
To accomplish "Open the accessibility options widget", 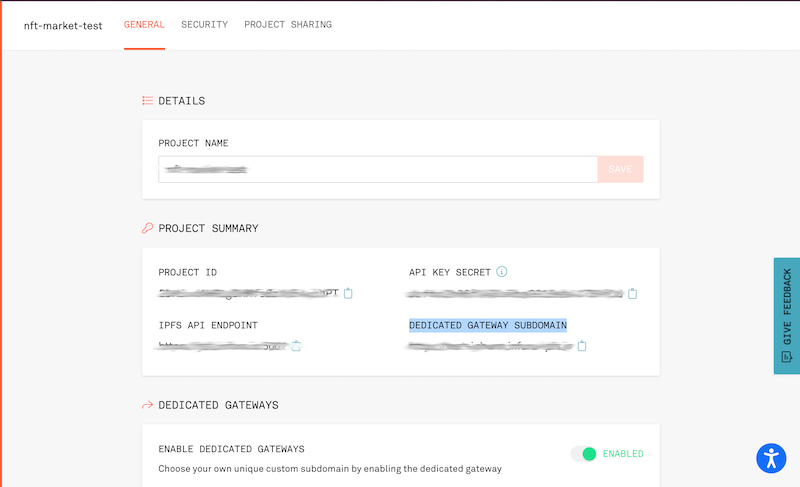I will tap(771, 458).
